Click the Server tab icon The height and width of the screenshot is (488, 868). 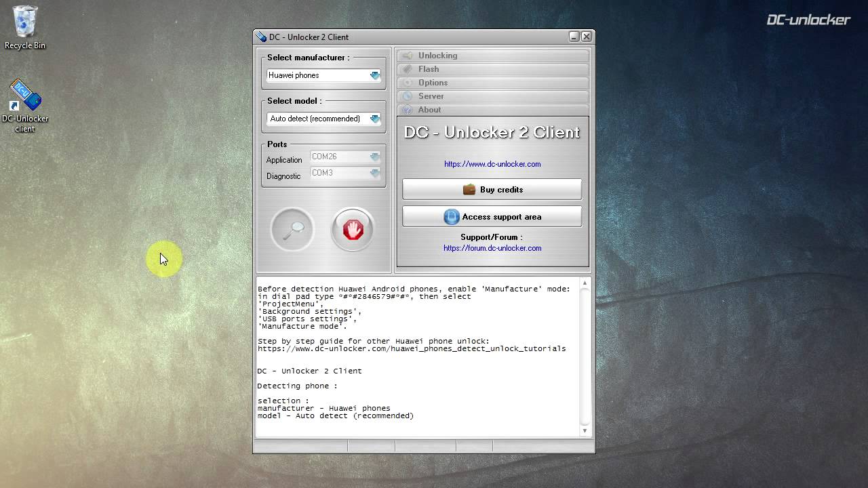[x=408, y=96]
